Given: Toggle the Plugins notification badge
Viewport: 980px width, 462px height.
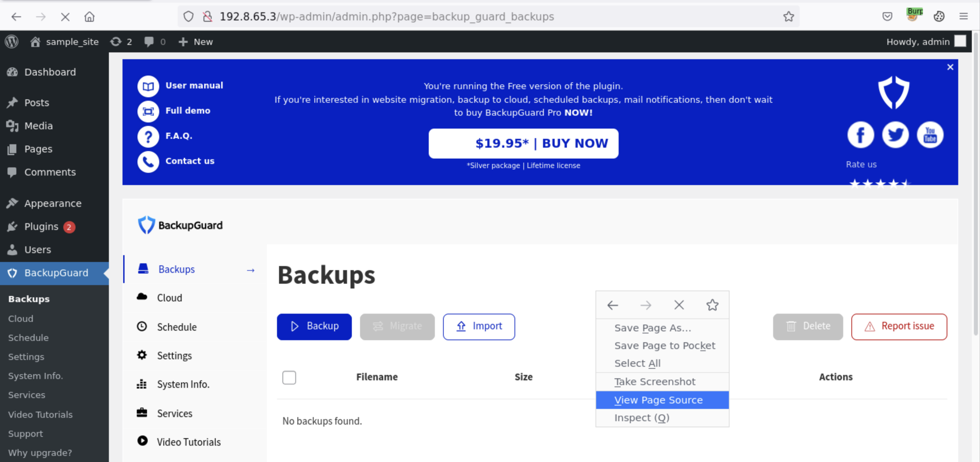Looking at the screenshot, I should pyautogui.click(x=68, y=226).
